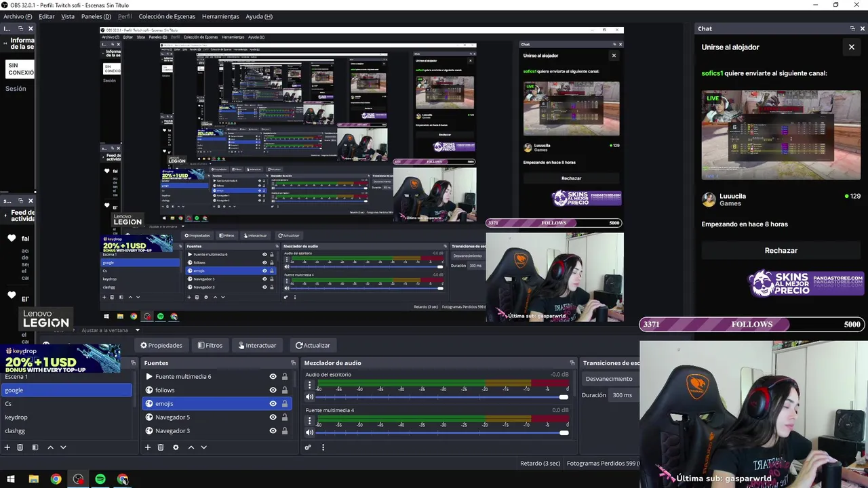Open scene filters icon in scenes toolbar

[x=35, y=447]
